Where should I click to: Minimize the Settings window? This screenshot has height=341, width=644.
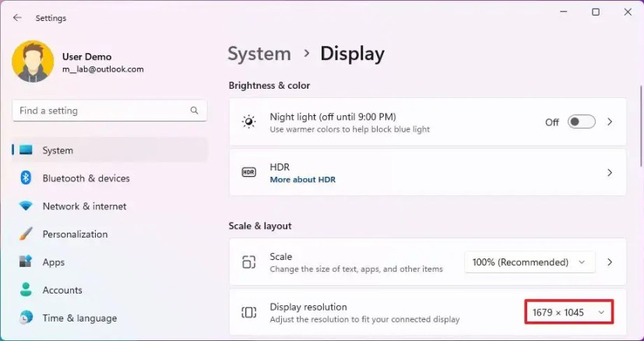(564, 12)
